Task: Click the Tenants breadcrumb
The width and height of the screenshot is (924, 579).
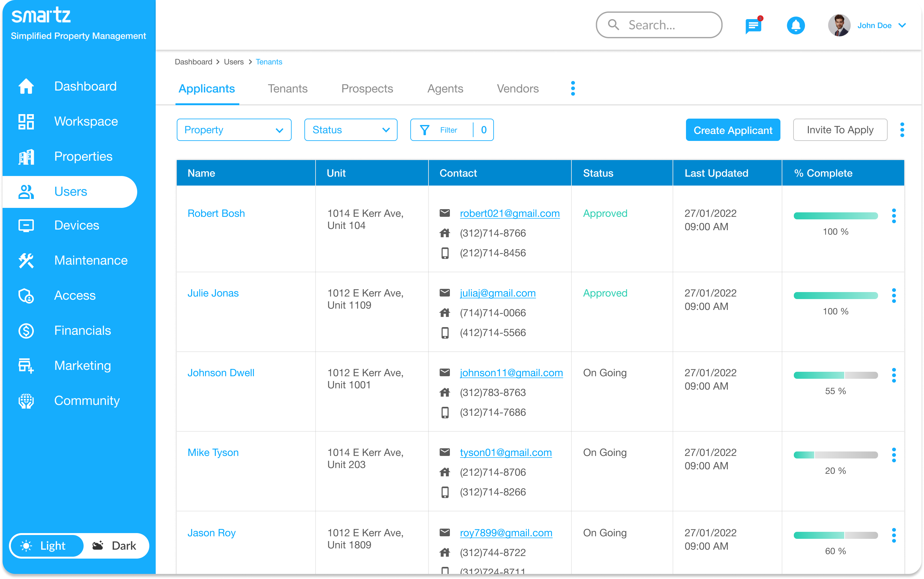Action: coord(269,62)
